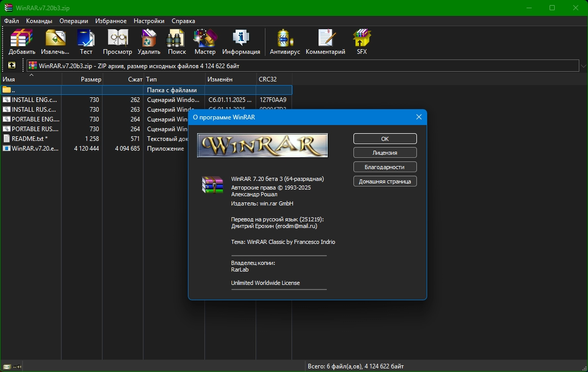Close the О программе WinRAR dialog
Screen dimensions: 588x372
(418, 117)
